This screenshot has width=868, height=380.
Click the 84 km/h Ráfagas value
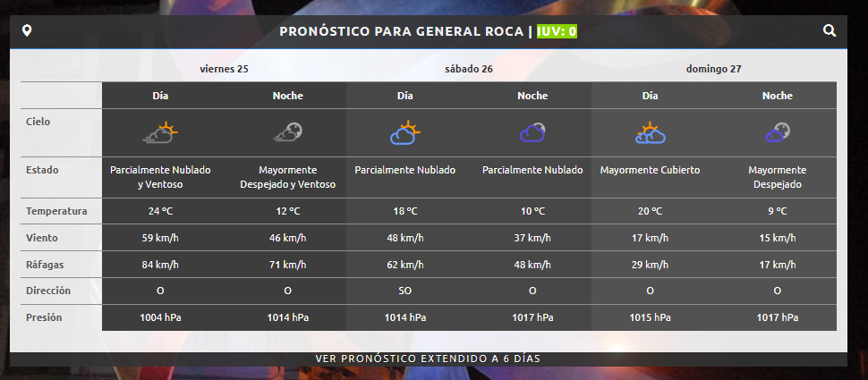(x=160, y=265)
